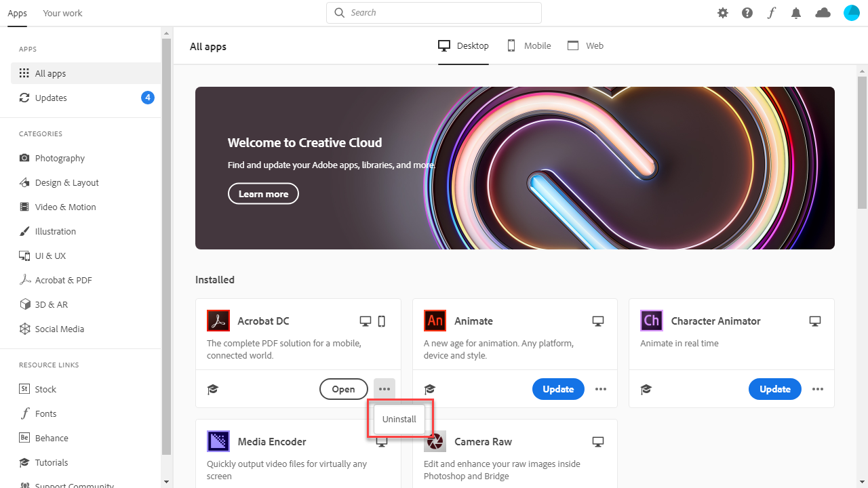This screenshot has height=488, width=868.
Task: Open the fonts icon in header
Action: coord(771,13)
